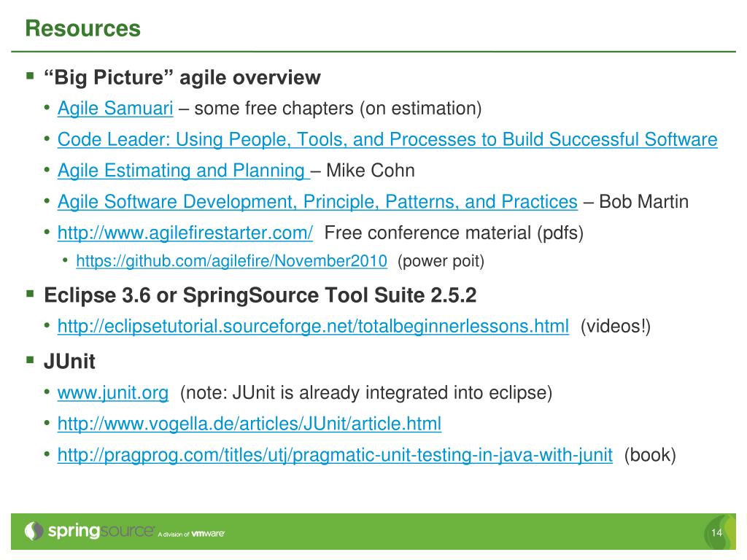Click the SpringSource leaf logo icon
The height and width of the screenshot is (560, 747).
tap(34, 531)
